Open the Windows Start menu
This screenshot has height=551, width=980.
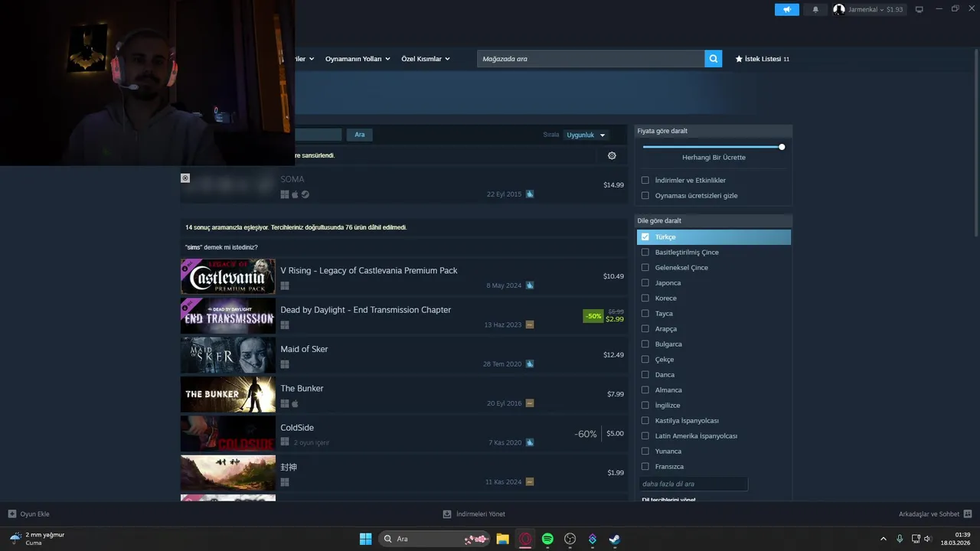click(x=365, y=539)
